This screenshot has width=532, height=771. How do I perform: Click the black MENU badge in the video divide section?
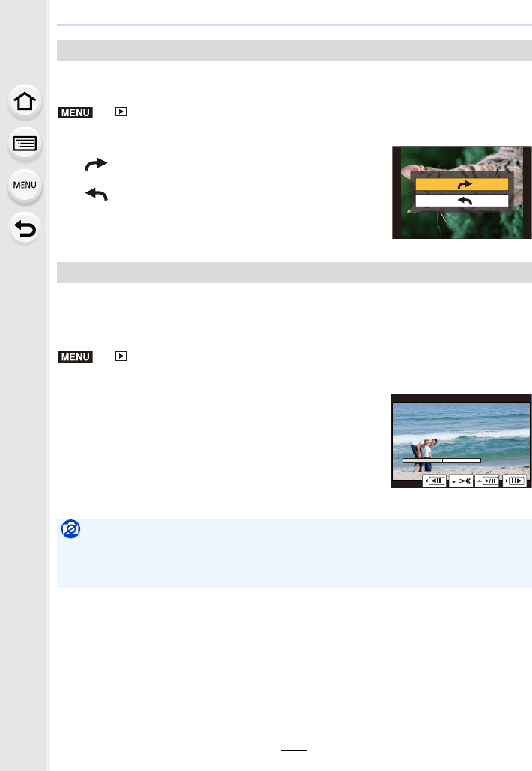[76, 357]
